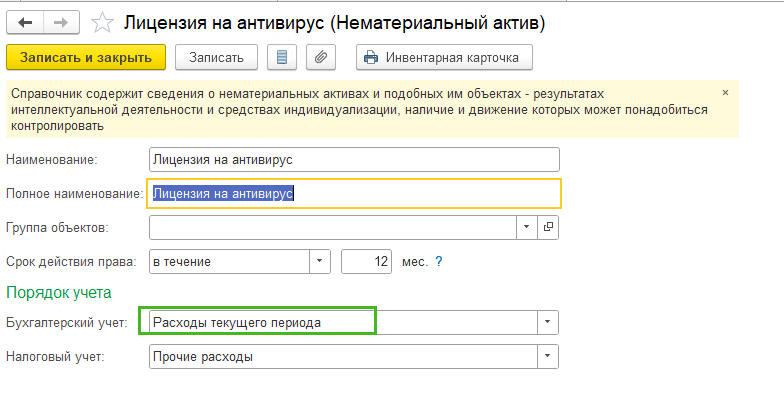This screenshot has height=398, width=784.
Task: Click the Полное наименование field
Action: pyautogui.click(x=354, y=194)
